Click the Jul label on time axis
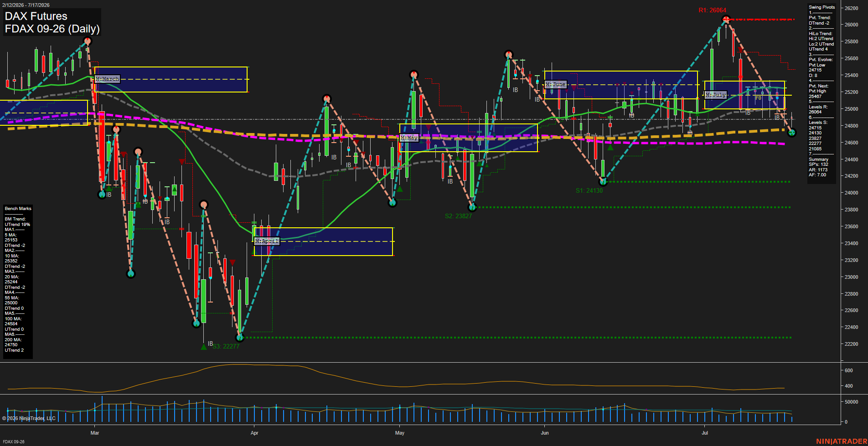Image resolution: width=868 pixels, height=446 pixels. coord(705,433)
